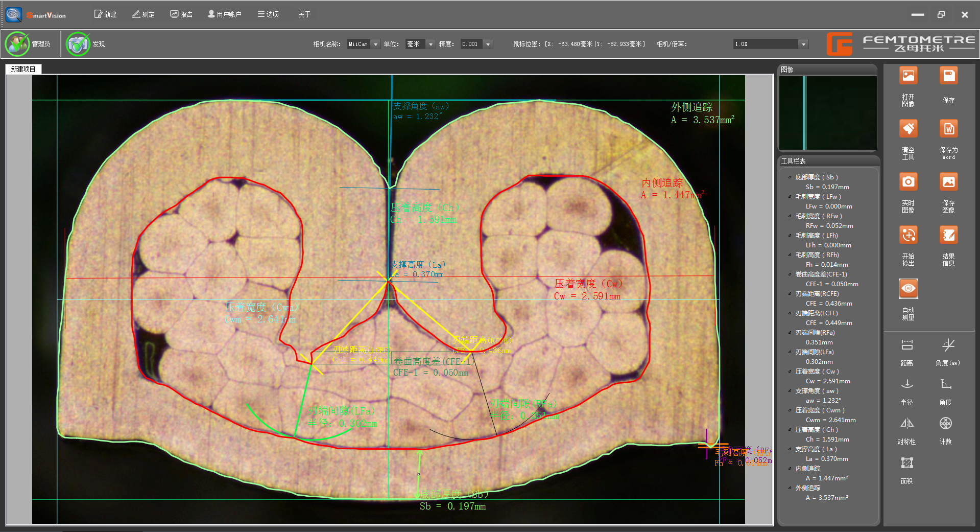Open the 相机名称 MiiCam dropdown

[375, 44]
